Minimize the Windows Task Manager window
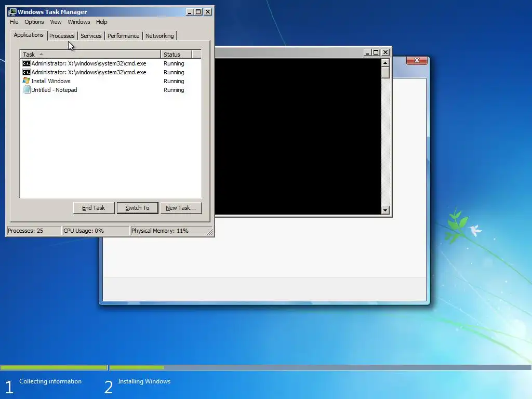The height and width of the screenshot is (399, 532). [x=190, y=12]
